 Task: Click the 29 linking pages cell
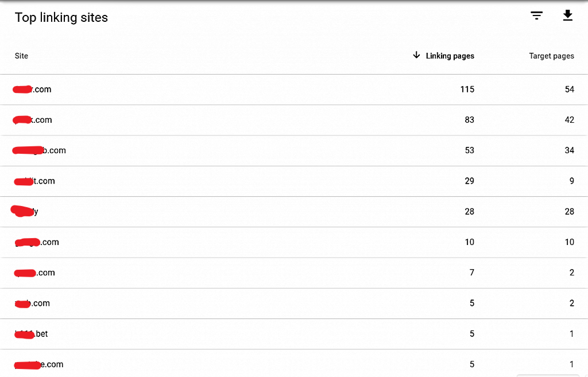pyautogui.click(x=469, y=181)
